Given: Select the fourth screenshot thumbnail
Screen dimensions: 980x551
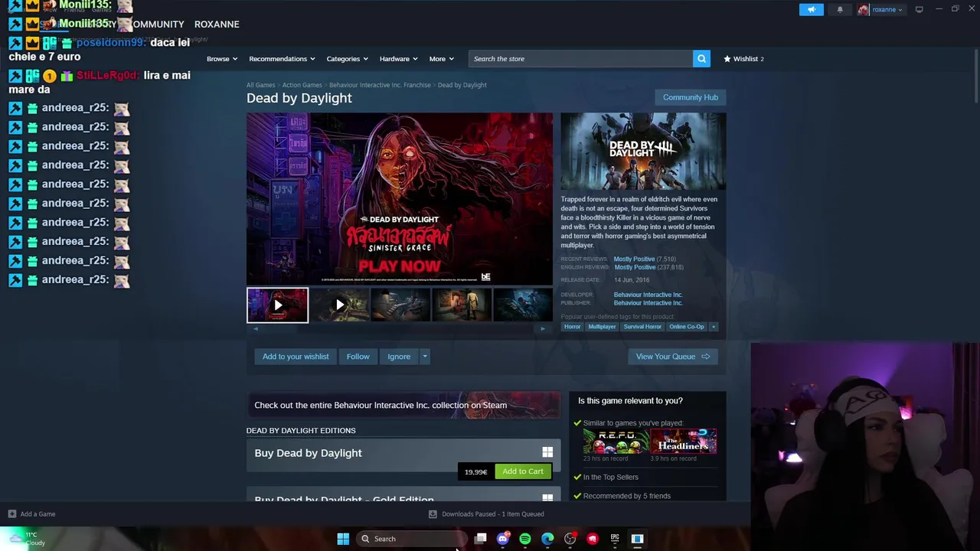Looking at the screenshot, I should [x=462, y=305].
